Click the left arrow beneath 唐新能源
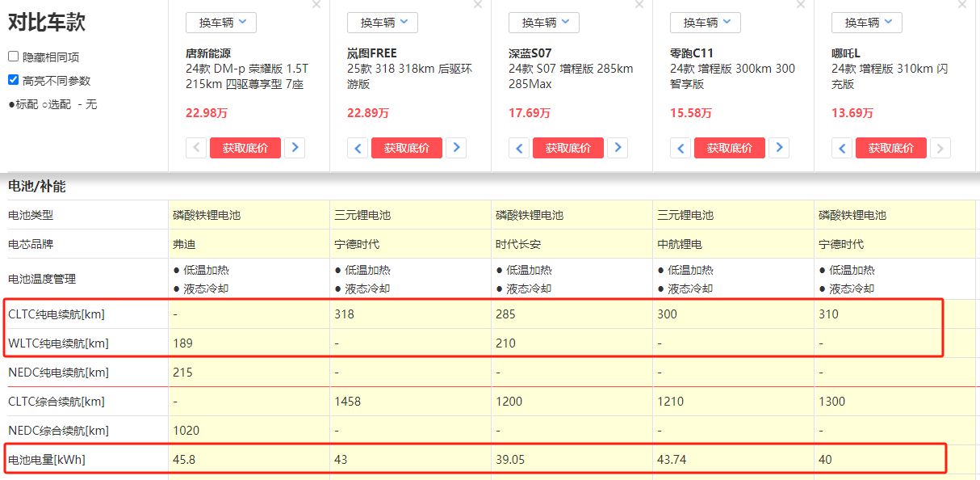 pyautogui.click(x=196, y=148)
